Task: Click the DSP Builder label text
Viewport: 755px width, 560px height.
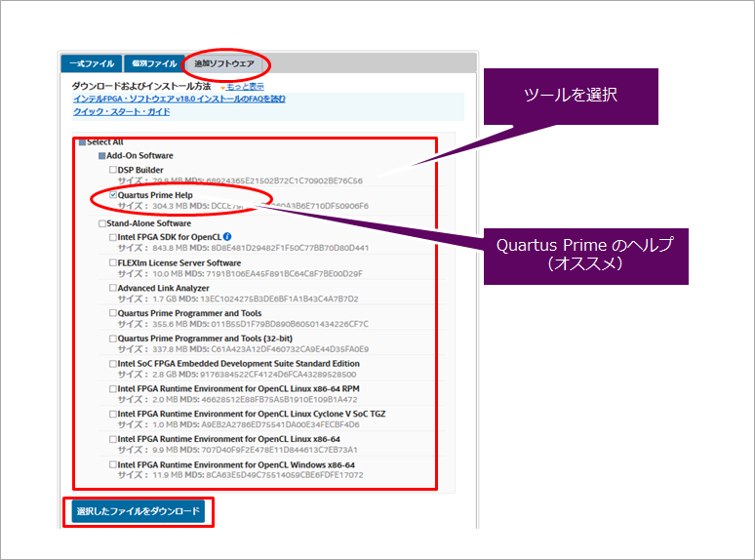Action: point(140,170)
